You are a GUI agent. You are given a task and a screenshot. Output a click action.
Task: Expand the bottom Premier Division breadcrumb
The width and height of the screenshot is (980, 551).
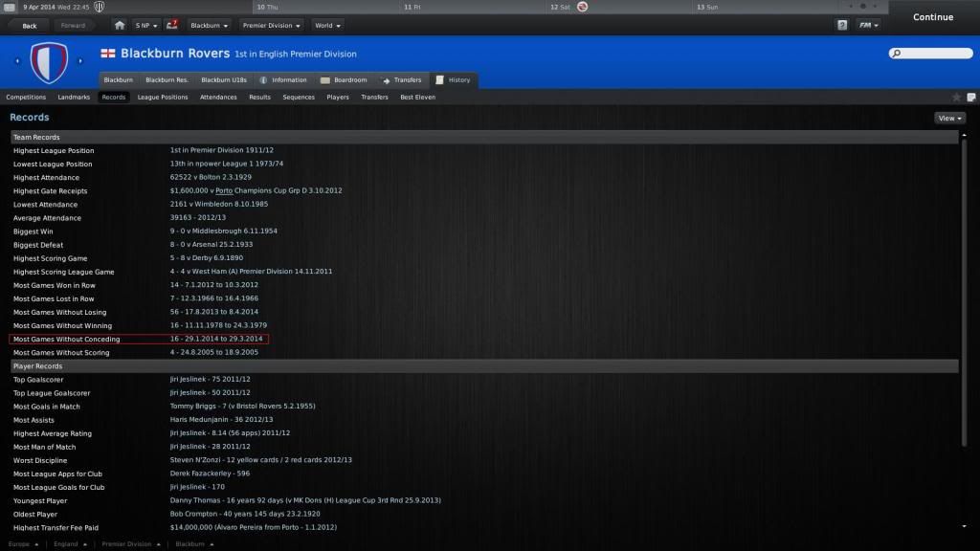pyautogui.click(x=131, y=544)
